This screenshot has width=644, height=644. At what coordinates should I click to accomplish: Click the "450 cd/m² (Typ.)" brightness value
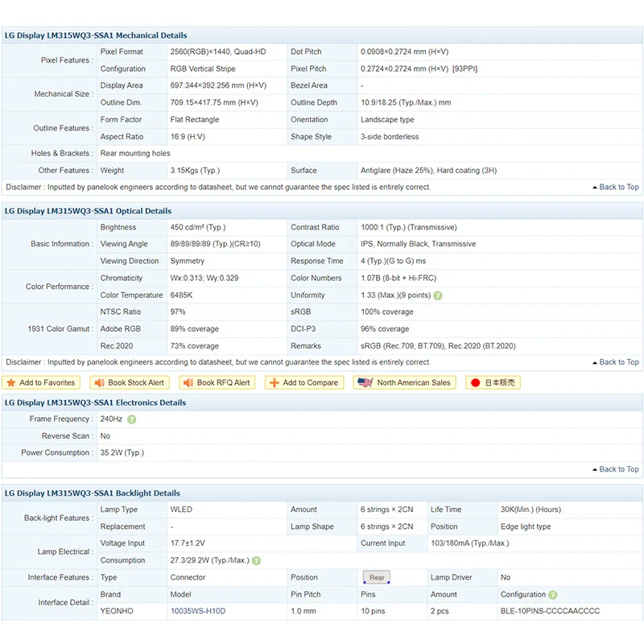(x=198, y=228)
